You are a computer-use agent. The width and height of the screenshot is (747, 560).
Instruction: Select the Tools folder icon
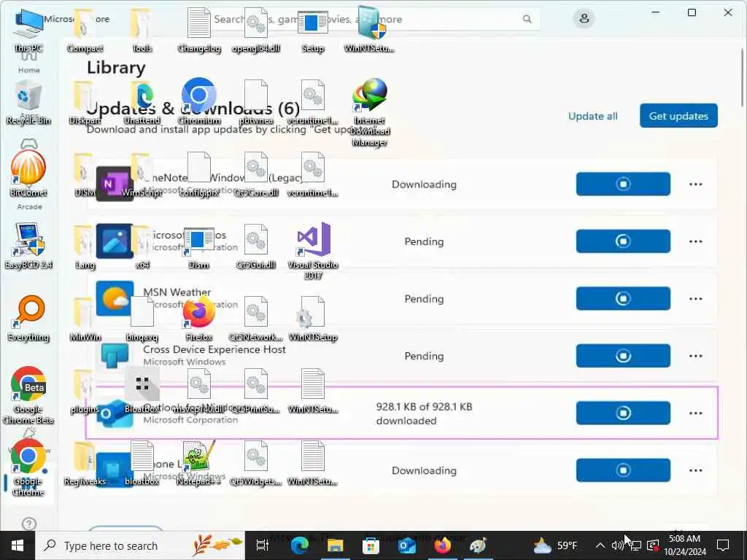click(x=142, y=29)
